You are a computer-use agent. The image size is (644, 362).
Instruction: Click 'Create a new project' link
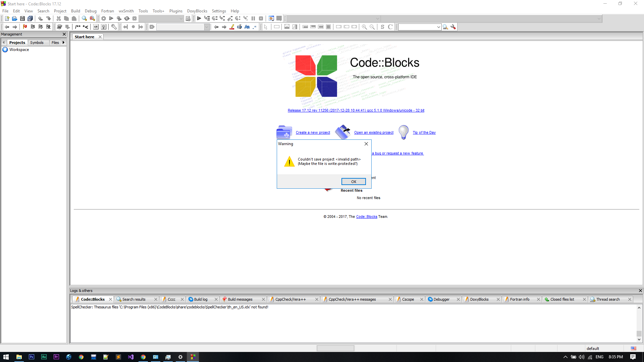313,132
